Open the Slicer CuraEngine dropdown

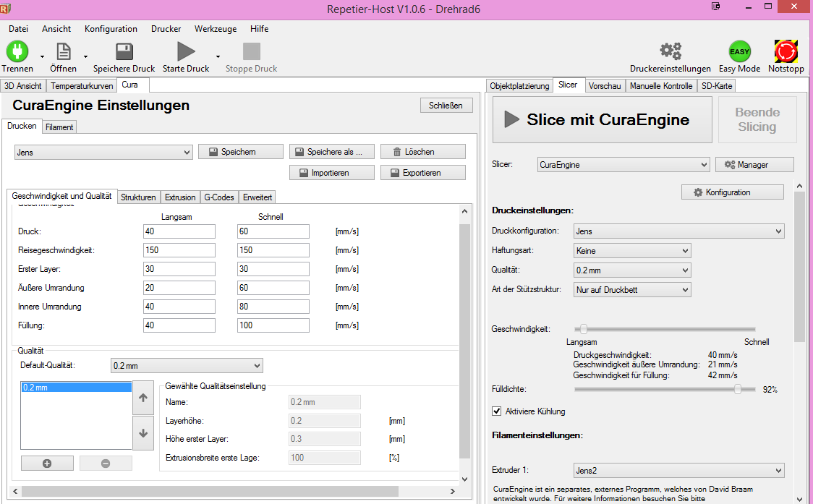coord(623,165)
